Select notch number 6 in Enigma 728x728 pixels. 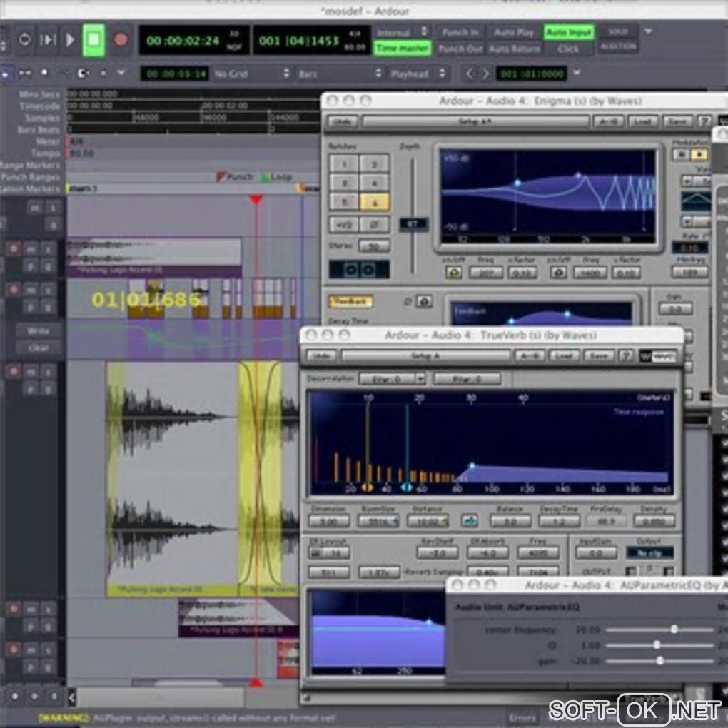[x=374, y=202]
